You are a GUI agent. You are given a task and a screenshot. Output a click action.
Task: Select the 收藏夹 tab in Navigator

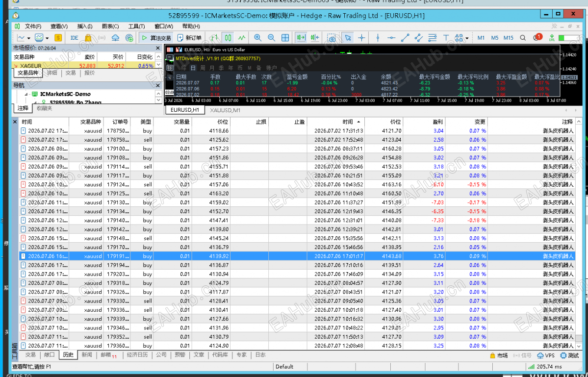click(44, 108)
